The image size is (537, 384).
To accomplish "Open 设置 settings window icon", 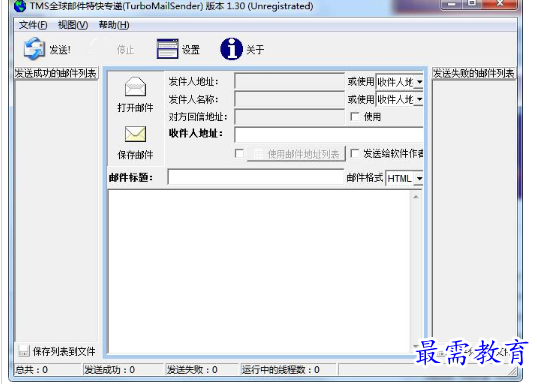I will pyautogui.click(x=167, y=49).
